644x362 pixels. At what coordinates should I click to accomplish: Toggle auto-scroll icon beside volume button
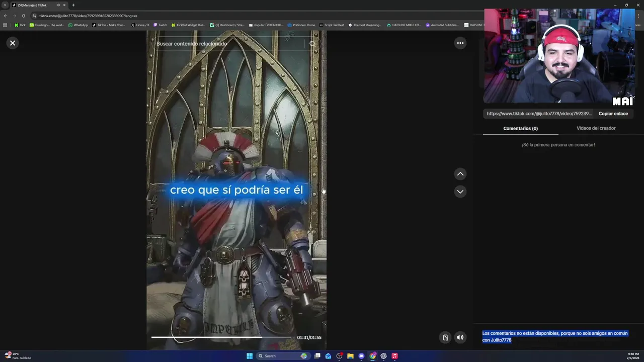coord(445,337)
